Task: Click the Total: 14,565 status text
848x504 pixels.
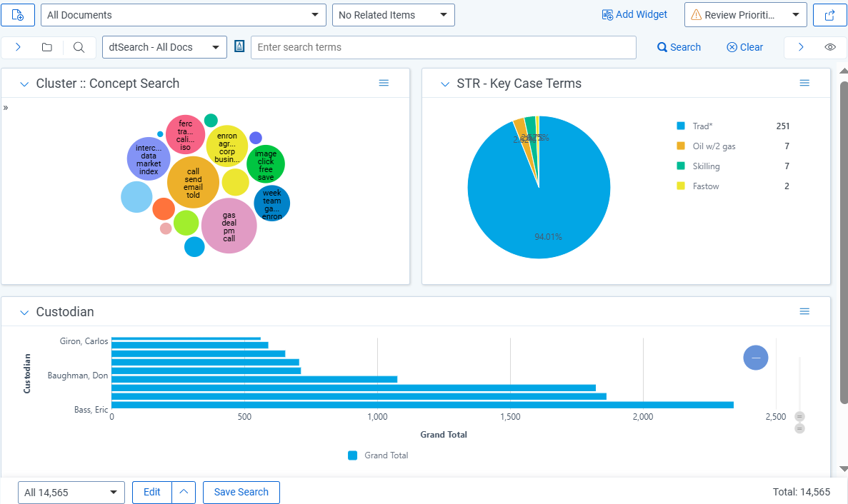Action: point(801,492)
